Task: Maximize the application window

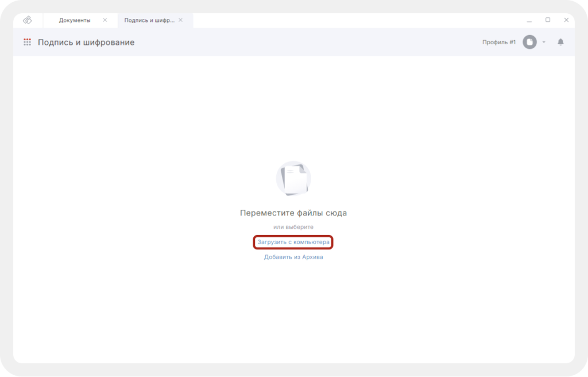Action: pos(547,20)
